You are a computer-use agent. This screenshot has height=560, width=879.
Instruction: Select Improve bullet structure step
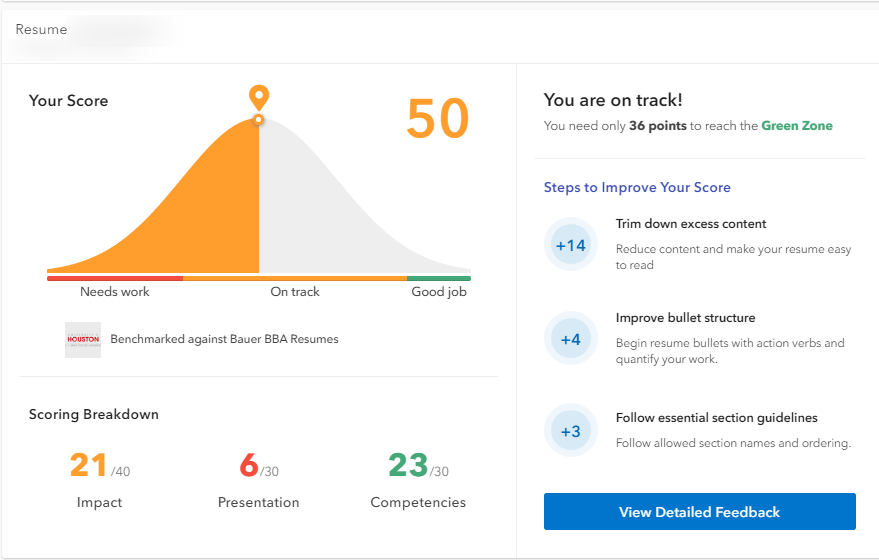click(685, 318)
